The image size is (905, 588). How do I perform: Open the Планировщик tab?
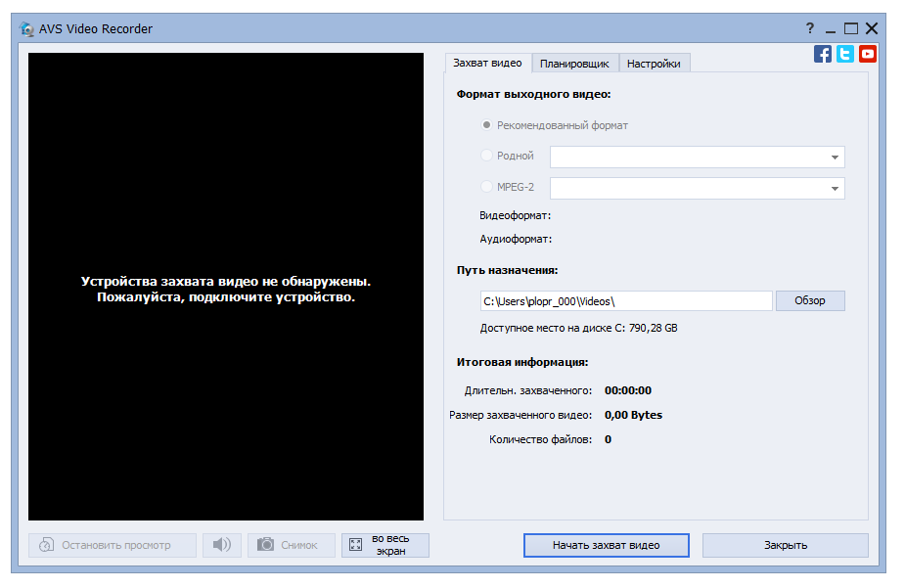(x=575, y=64)
